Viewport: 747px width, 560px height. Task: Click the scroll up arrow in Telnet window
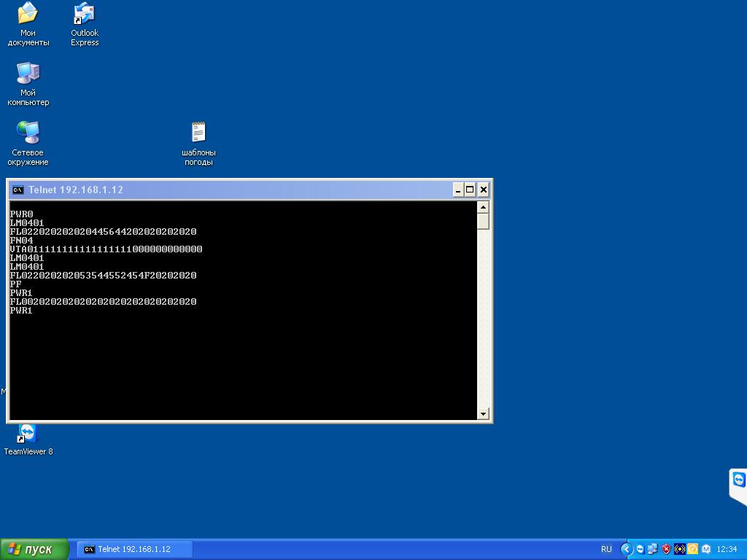(x=483, y=206)
